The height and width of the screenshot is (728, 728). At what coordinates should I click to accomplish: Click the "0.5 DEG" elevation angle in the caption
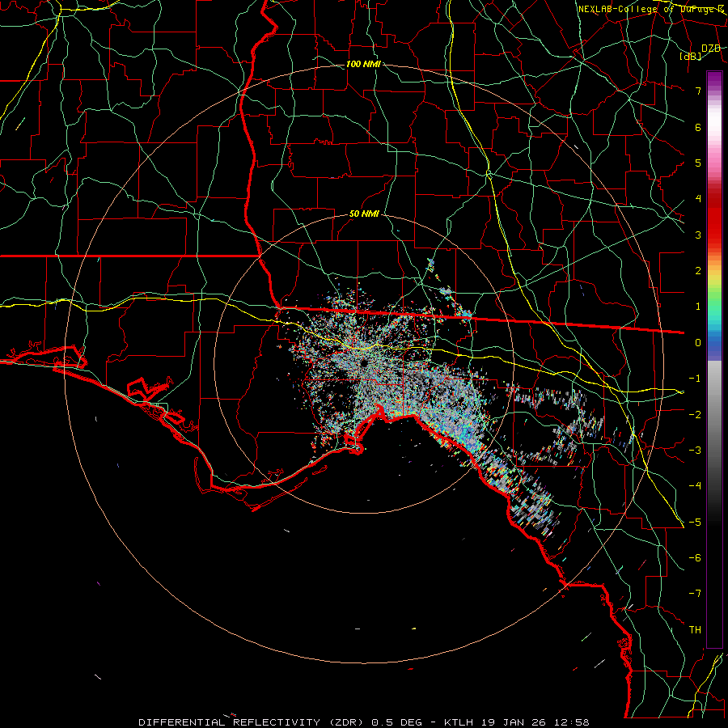tap(396, 722)
